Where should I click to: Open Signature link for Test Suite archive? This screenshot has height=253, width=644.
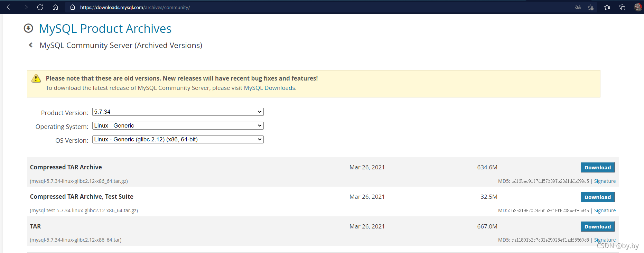605,210
